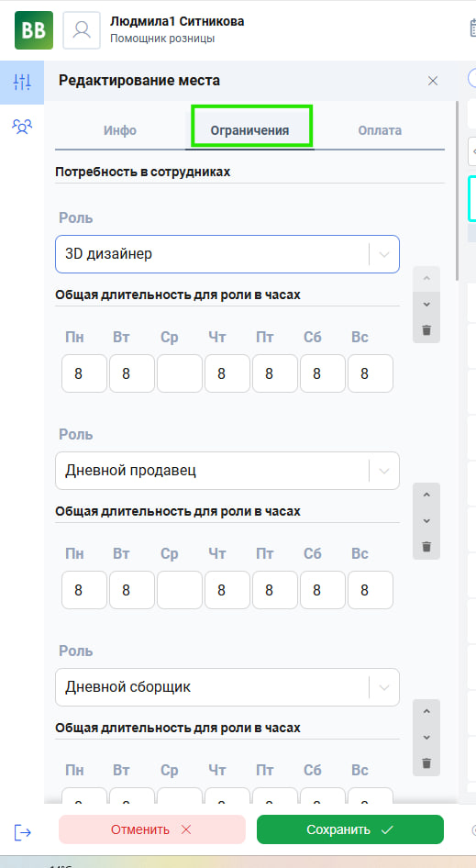The height and width of the screenshot is (868, 476).
Task: Click the logout icon at bottom left
Action: pos(23,832)
